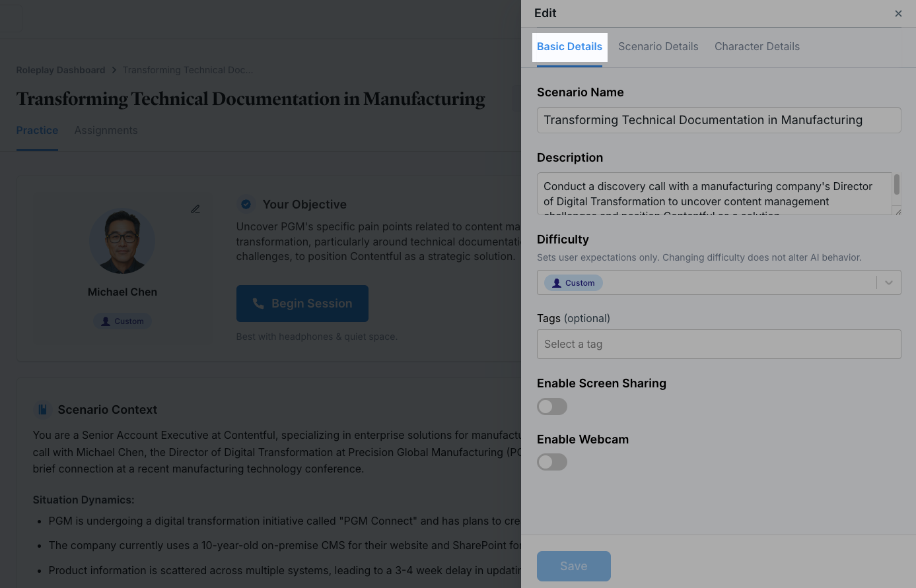Open the Scenario Details tab

pos(658,47)
